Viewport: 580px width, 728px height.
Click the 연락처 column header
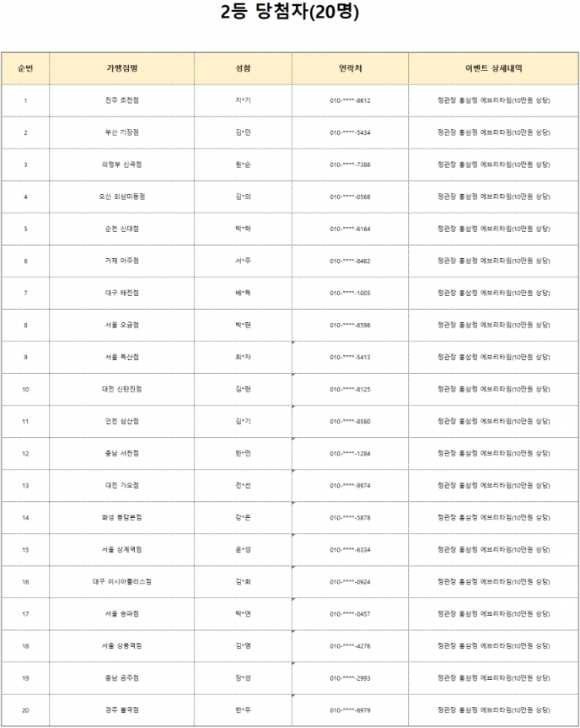pos(351,68)
